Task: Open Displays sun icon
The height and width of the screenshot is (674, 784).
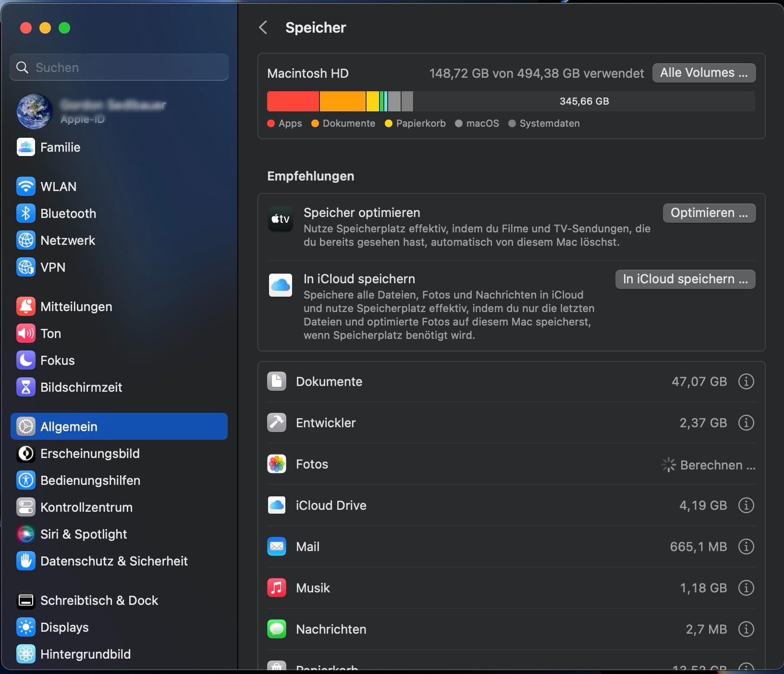Action: coord(26,627)
